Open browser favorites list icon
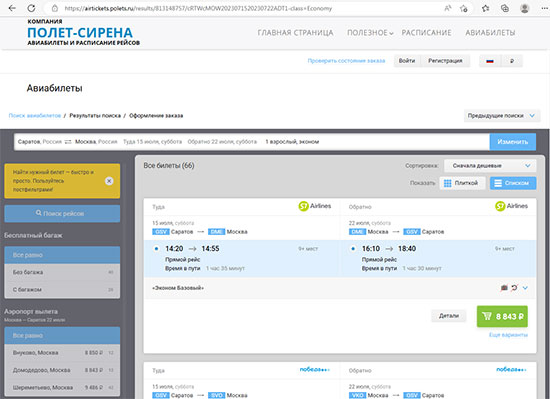 point(485,8)
